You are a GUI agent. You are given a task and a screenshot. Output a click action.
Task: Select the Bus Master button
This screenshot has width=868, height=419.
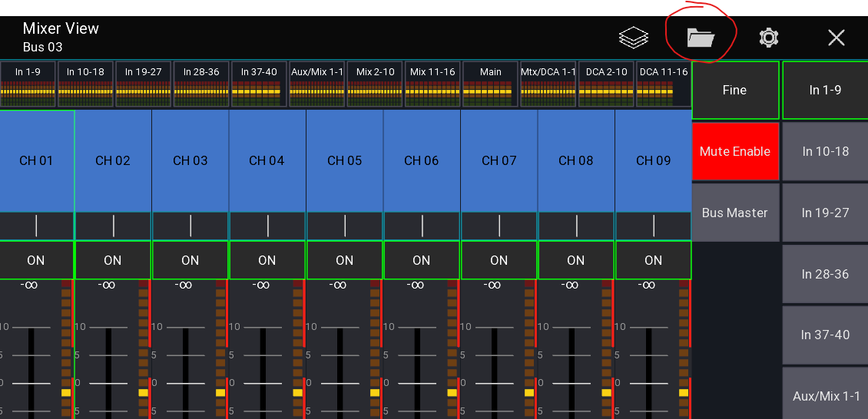(735, 213)
